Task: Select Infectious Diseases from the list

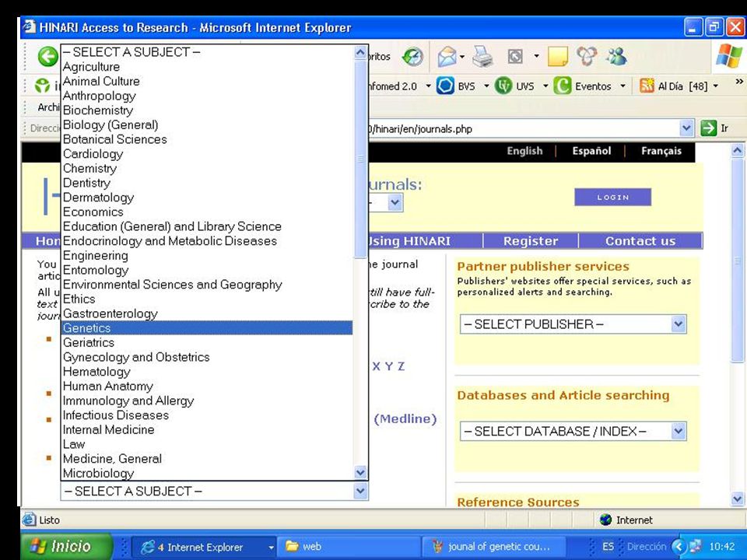Action: [x=207, y=415]
